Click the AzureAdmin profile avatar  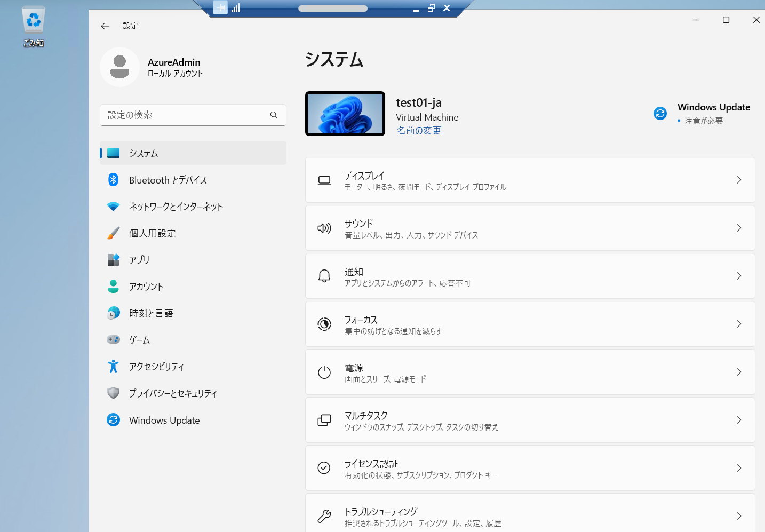tap(120, 67)
